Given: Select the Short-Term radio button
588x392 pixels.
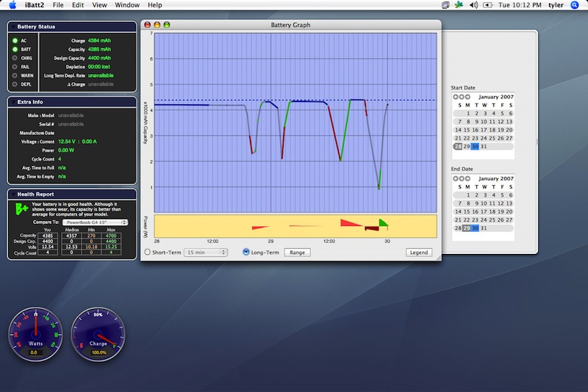Looking at the screenshot, I should (x=148, y=253).
